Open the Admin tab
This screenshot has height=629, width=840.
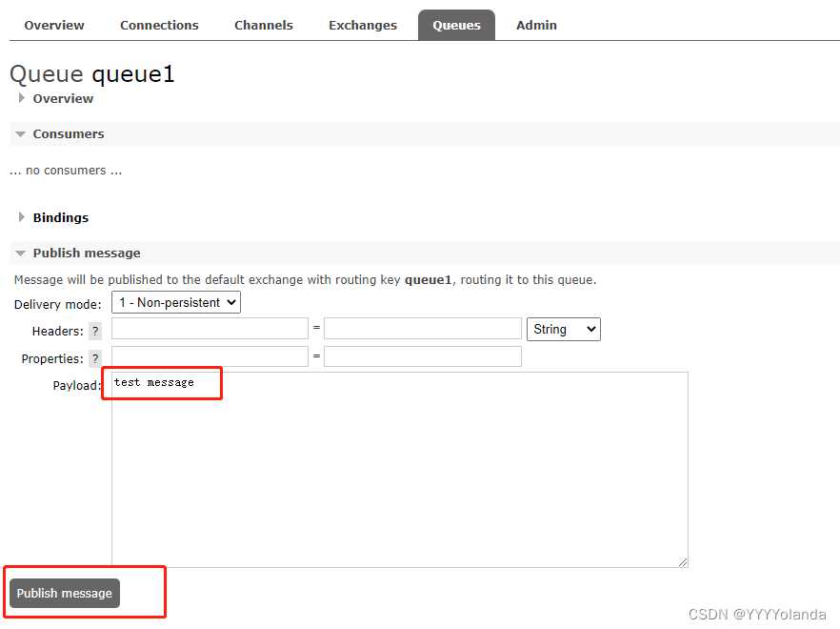coord(536,25)
